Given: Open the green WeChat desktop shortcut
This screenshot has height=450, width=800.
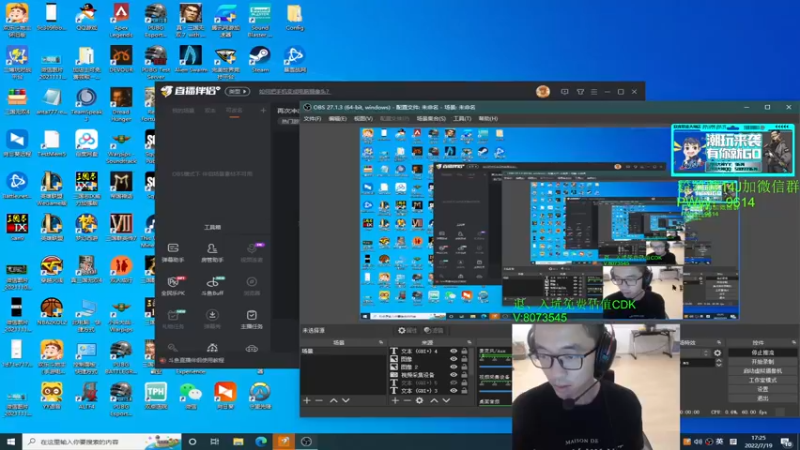Looking at the screenshot, I should (190, 396).
